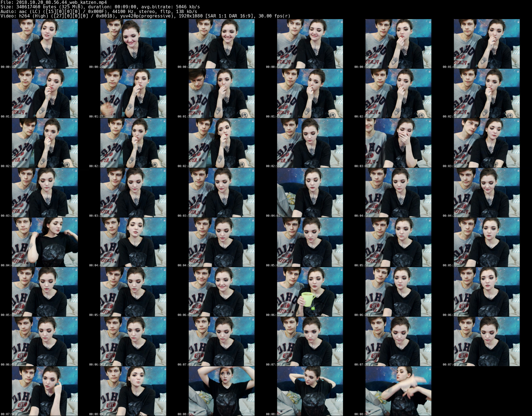This screenshot has height=416, width=532.
Task: Select the thumbnail stamped 00:03:50
Action: click(x=222, y=193)
